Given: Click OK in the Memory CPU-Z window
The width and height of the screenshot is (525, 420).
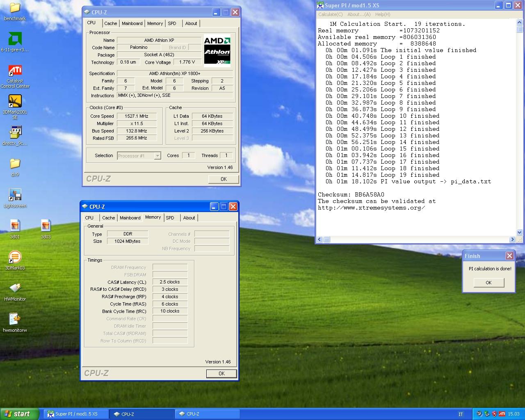Looking at the screenshot, I should (221, 373).
